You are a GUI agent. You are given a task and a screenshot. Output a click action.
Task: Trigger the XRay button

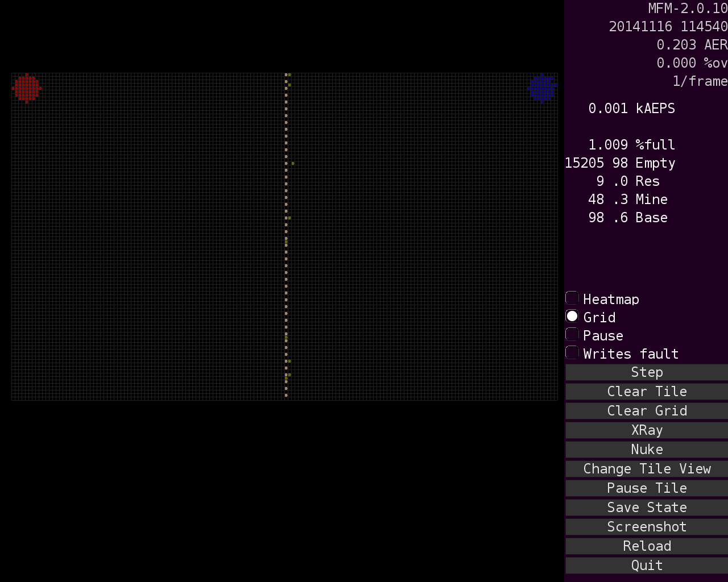(x=647, y=430)
